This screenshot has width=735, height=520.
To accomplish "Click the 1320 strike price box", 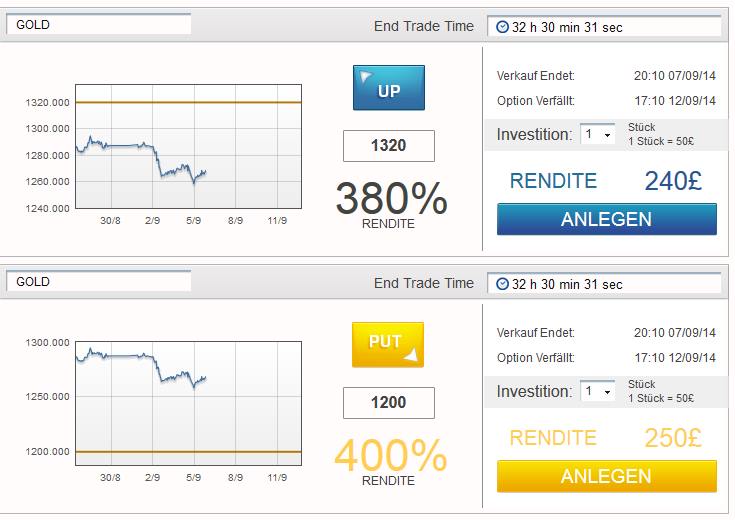I will (x=389, y=146).
